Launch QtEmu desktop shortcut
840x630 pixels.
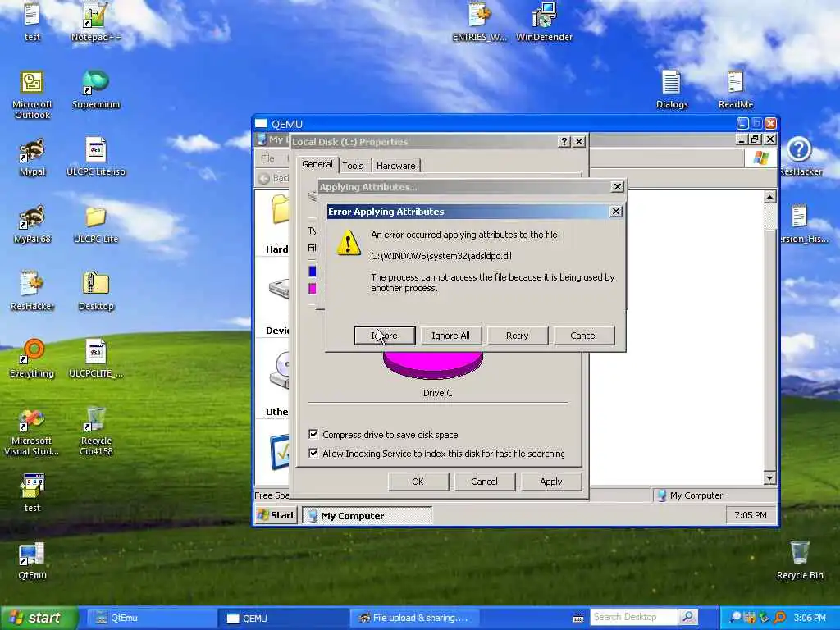(x=32, y=560)
